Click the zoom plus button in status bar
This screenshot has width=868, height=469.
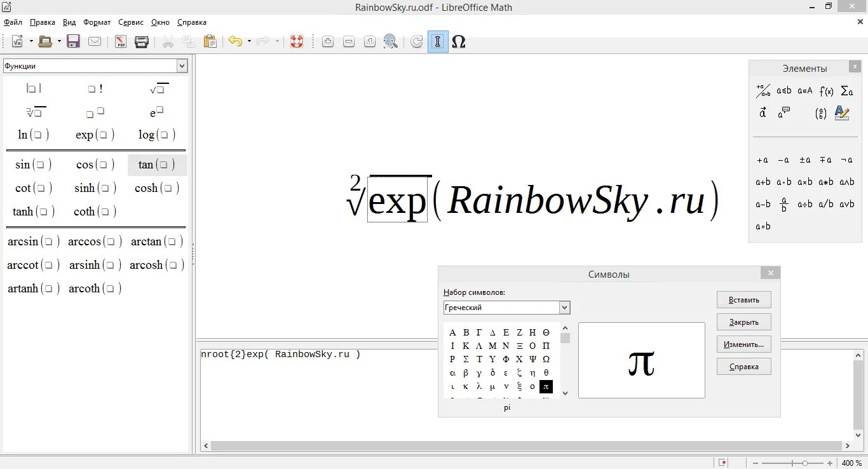[x=831, y=463]
